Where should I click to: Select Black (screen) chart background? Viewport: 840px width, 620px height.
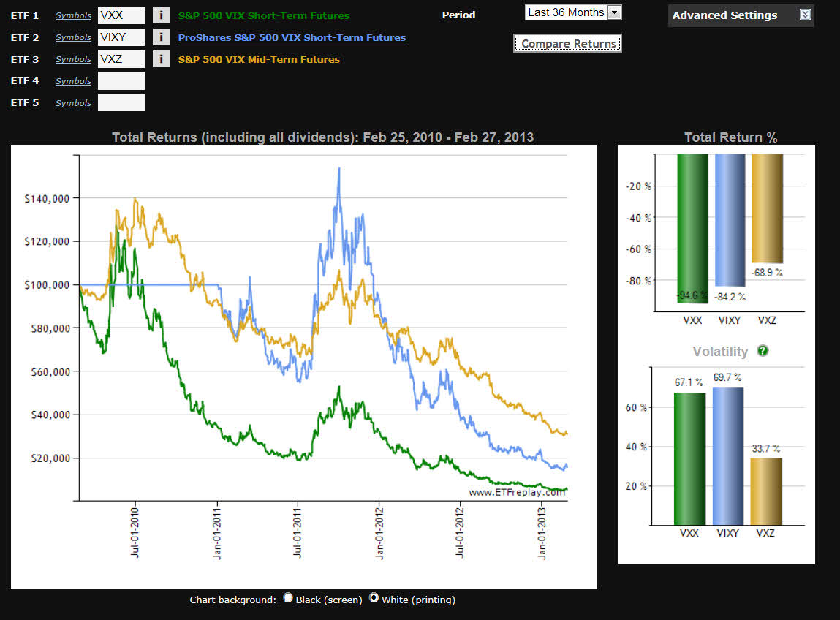(x=289, y=598)
